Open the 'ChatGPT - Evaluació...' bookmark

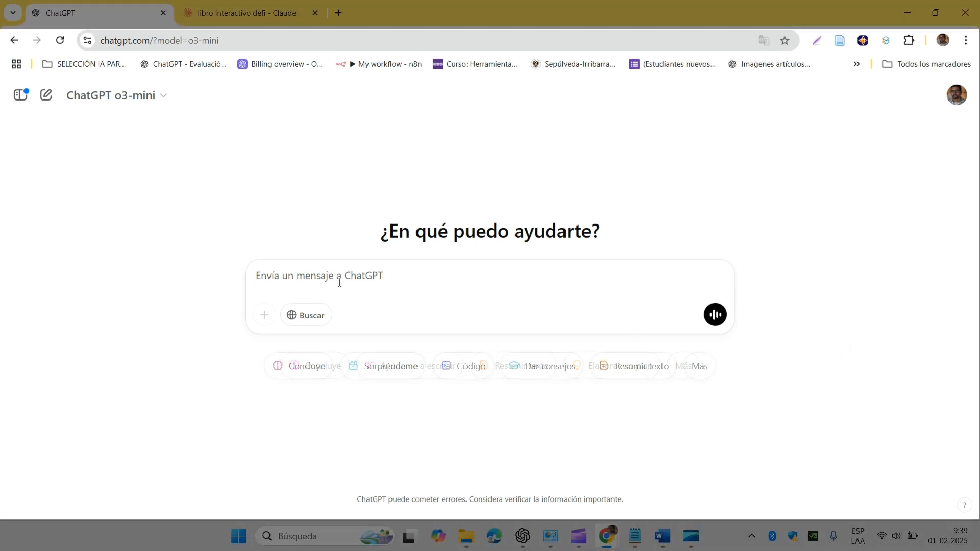click(x=183, y=64)
